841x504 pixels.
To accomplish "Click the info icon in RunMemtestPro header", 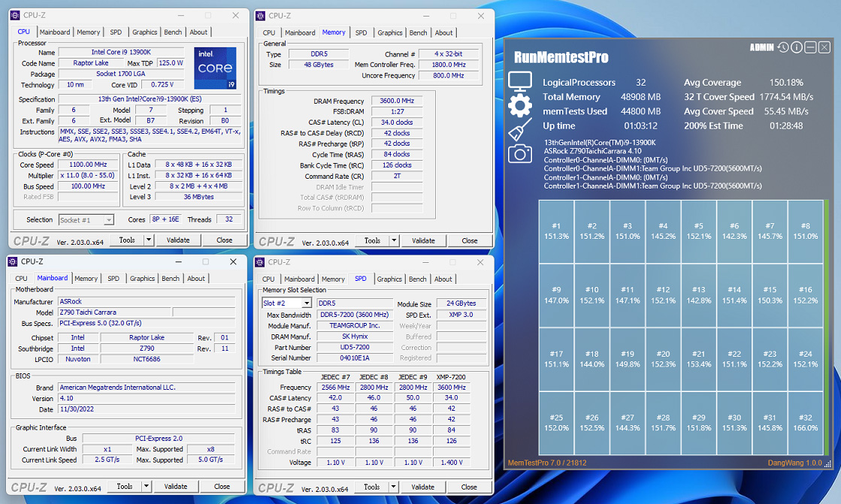I will (797, 47).
